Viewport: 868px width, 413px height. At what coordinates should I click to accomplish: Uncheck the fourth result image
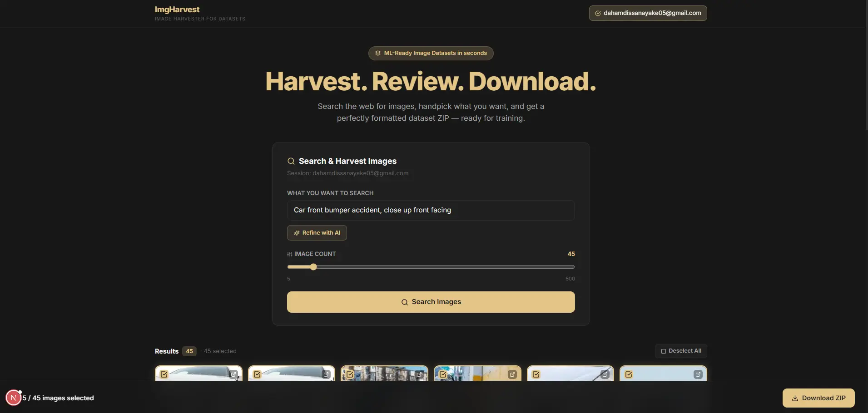point(443,374)
